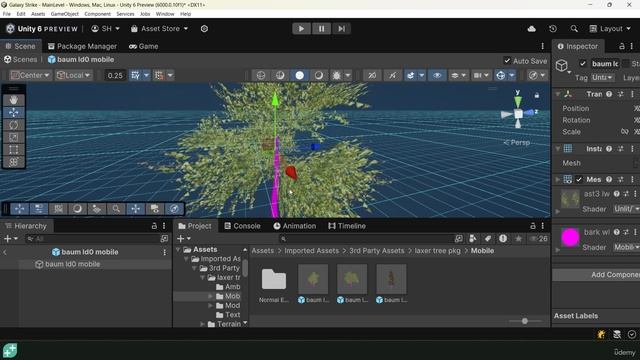Select the Rect transform tool
The height and width of the screenshot is (360, 640).
(x=13, y=150)
